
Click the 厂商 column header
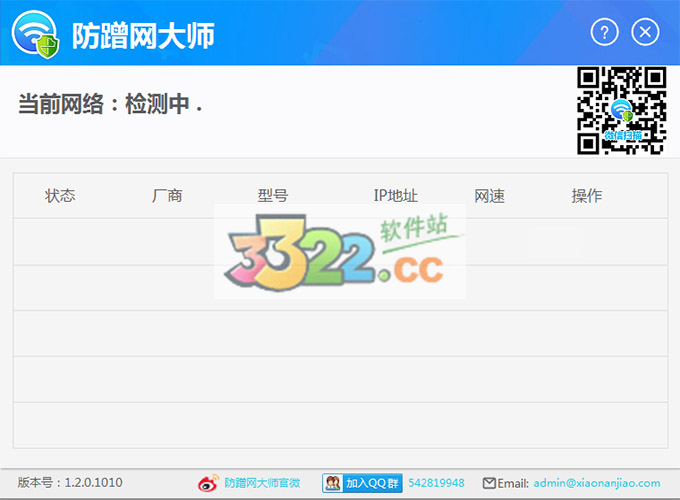167,196
